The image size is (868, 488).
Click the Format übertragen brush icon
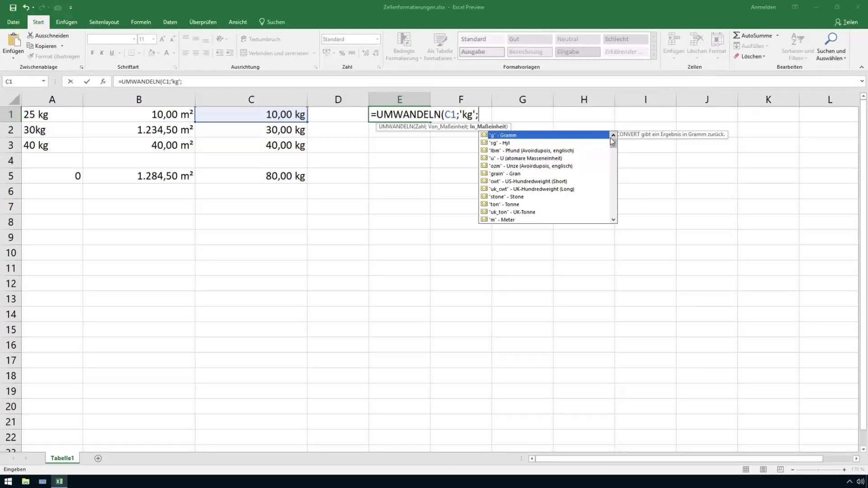pyautogui.click(x=31, y=56)
